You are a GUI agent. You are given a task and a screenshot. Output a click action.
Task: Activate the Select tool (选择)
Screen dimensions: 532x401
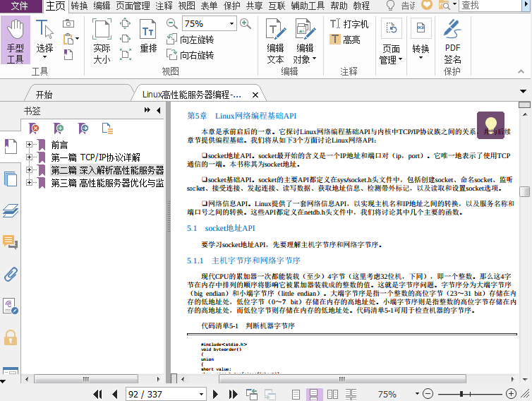click(x=44, y=38)
